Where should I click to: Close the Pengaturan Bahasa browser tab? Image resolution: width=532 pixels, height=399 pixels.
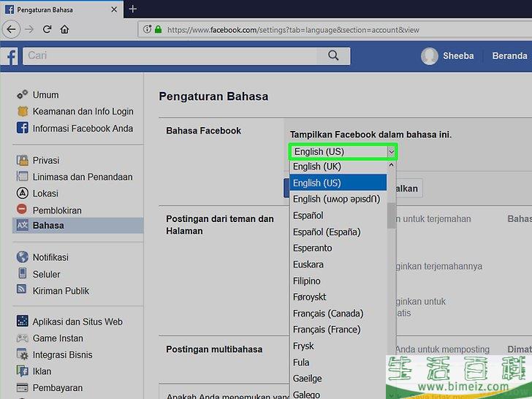pyautogui.click(x=114, y=9)
